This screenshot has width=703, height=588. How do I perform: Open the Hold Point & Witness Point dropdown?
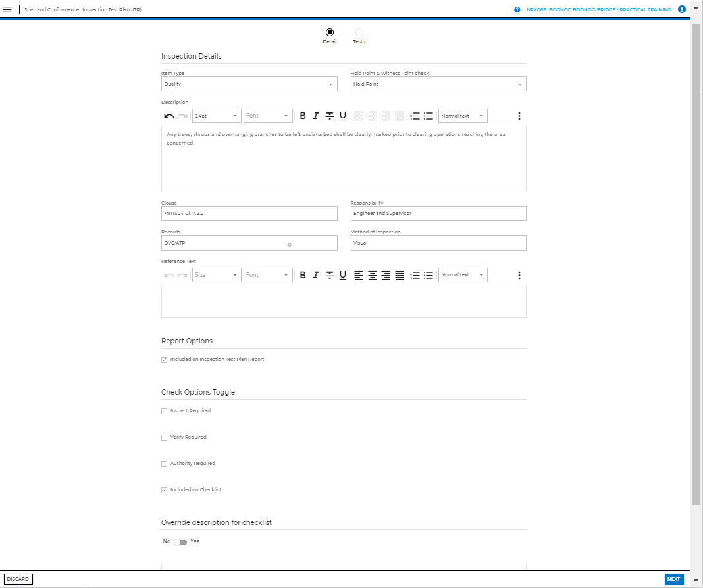tap(438, 84)
